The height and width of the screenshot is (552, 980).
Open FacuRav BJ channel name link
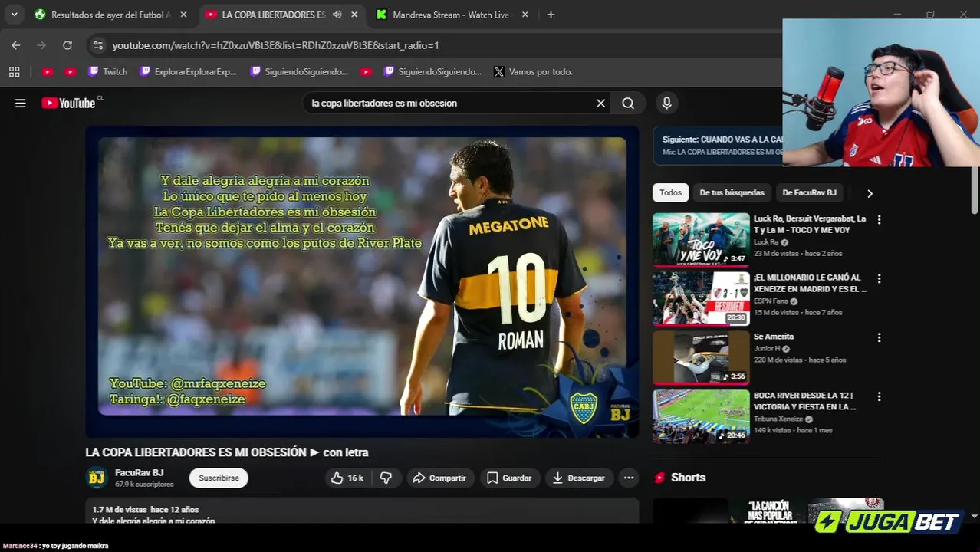click(139, 472)
